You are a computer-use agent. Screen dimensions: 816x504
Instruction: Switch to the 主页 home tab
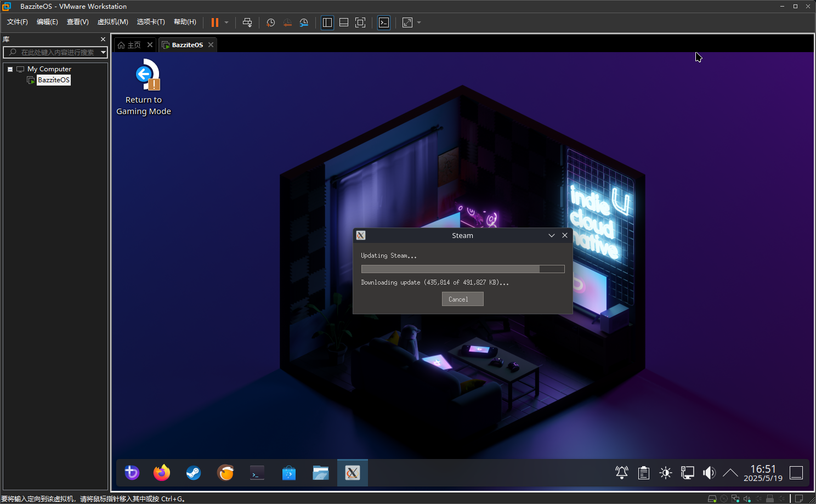click(x=130, y=45)
